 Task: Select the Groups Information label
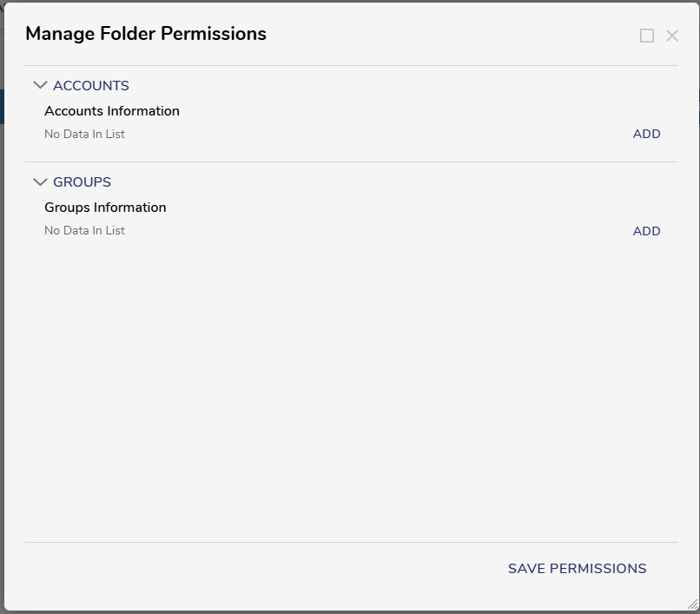coord(105,208)
